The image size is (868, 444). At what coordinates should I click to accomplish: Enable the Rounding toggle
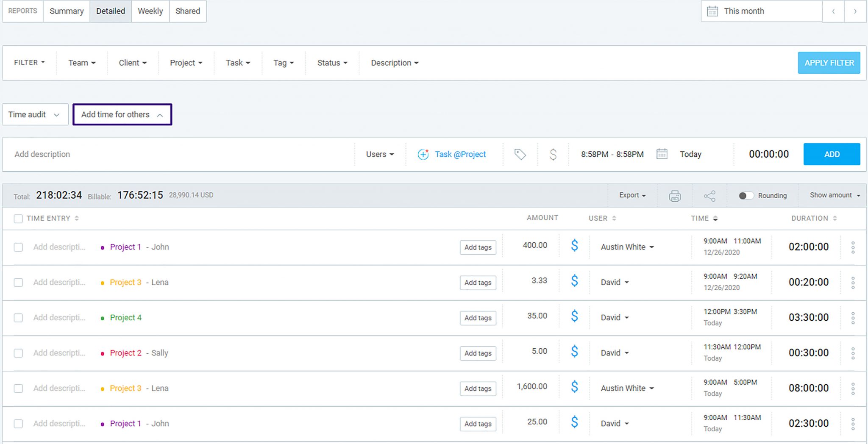(746, 196)
